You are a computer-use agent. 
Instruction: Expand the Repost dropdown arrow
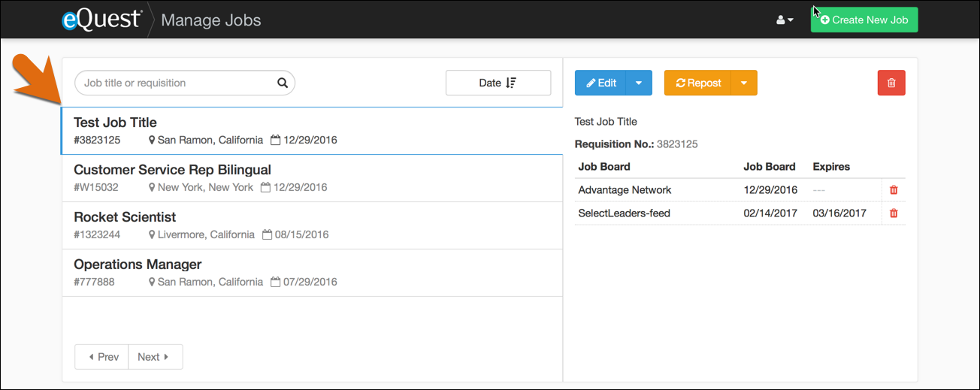[744, 83]
